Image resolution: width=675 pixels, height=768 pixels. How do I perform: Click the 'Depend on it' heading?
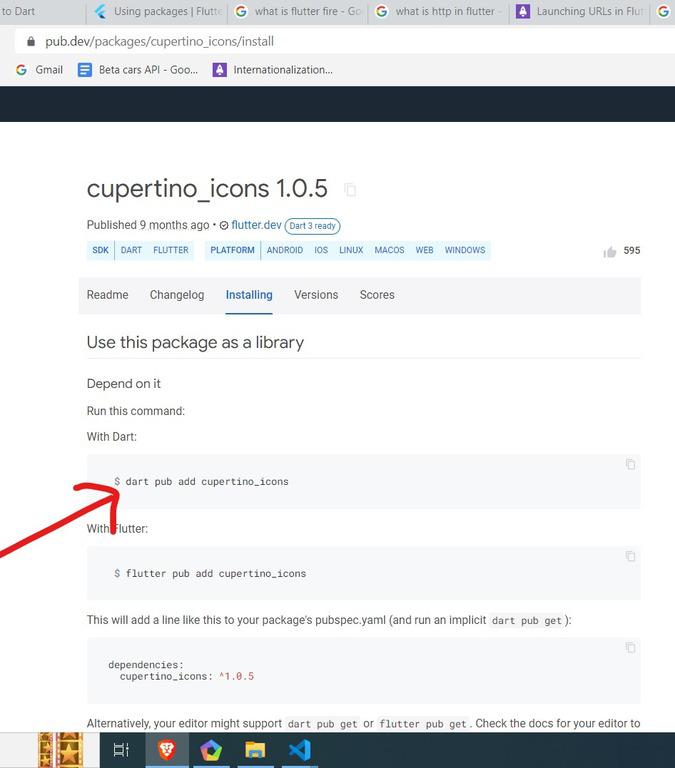point(123,384)
